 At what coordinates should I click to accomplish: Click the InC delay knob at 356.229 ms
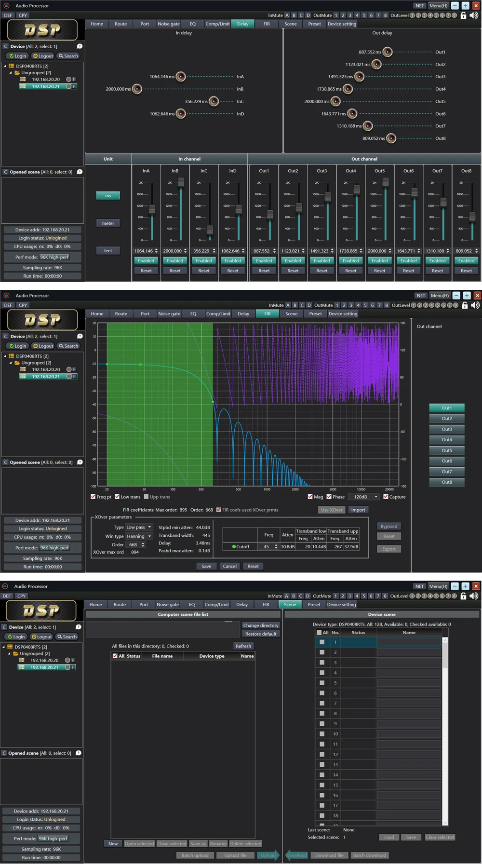pyautogui.click(x=214, y=101)
